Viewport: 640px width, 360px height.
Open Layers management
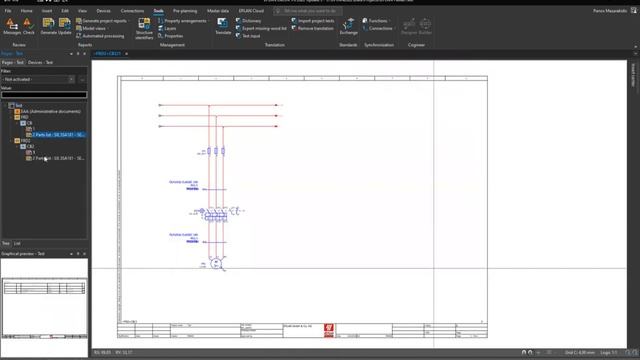pyautogui.click(x=167, y=29)
